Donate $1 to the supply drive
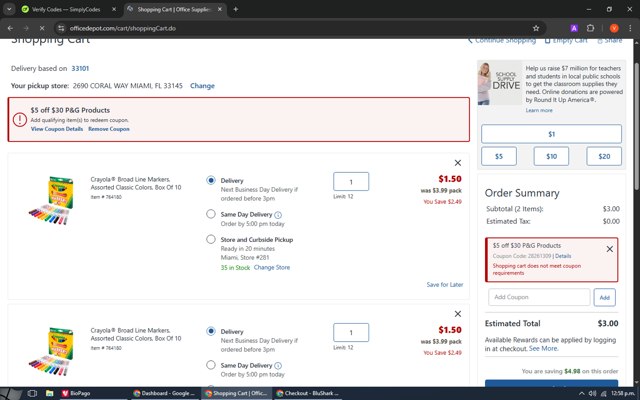 551,134
